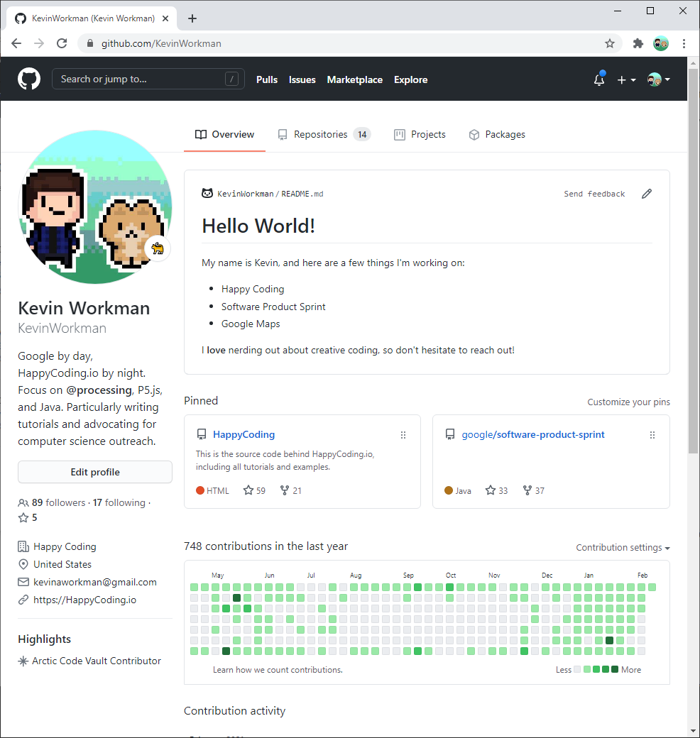Screen dimensions: 700x738
Task: Click the United States location text
Action: (x=62, y=564)
